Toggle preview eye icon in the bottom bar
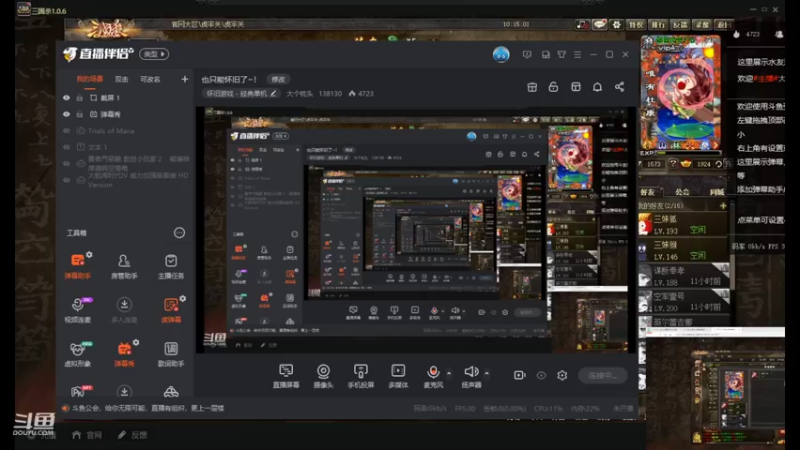This screenshot has width=800, height=450. tap(541, 376)
